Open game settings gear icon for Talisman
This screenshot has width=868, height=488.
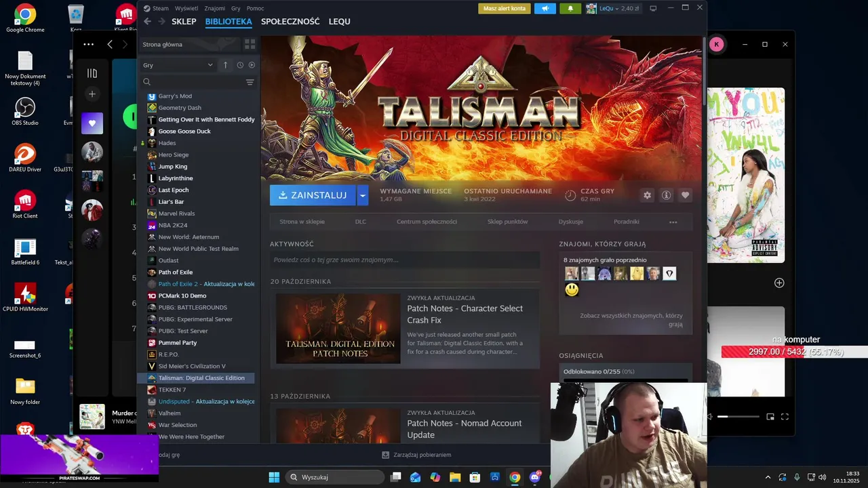647,195
